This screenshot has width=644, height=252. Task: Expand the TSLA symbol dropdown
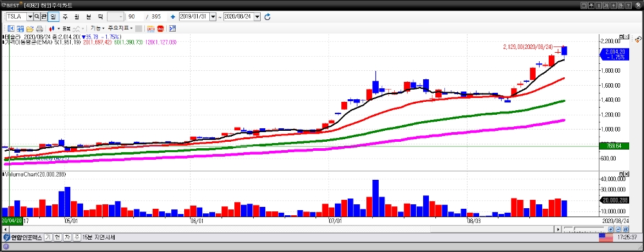click(x=30, y=17)
